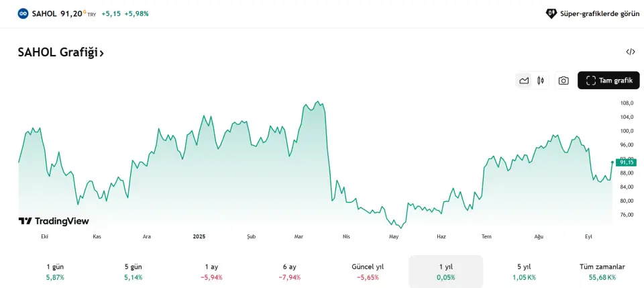Screen dimensions: 644x288
Task: Open full chart with Tam grafik
Action: 609,81
